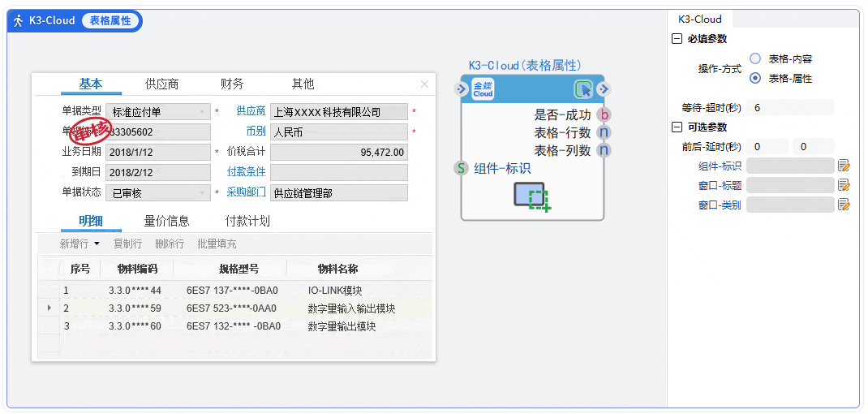Click the 金蝶 Cloud logo icon on node
Screen dimensions: 868x414
pyautogui.click(x=483, y=89)
